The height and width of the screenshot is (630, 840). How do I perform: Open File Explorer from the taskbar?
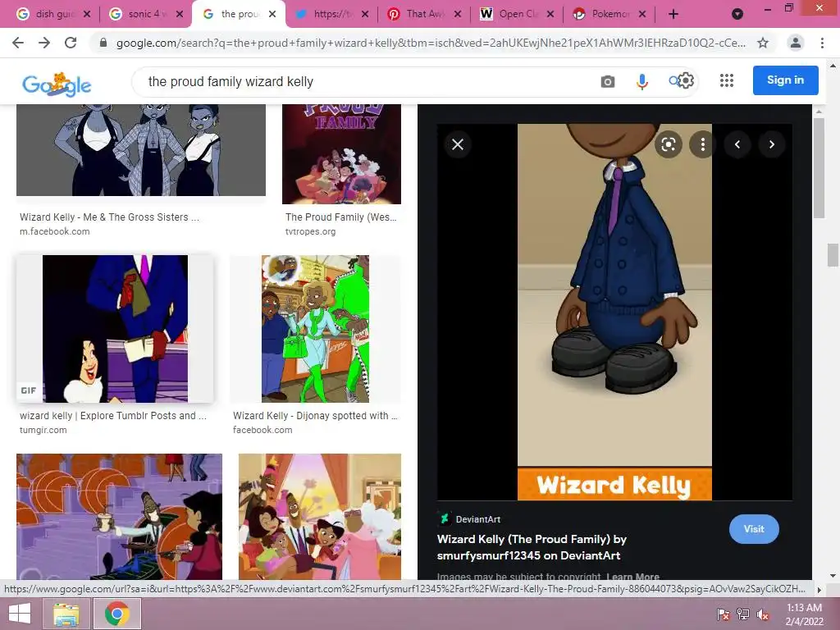coord(66,614)
